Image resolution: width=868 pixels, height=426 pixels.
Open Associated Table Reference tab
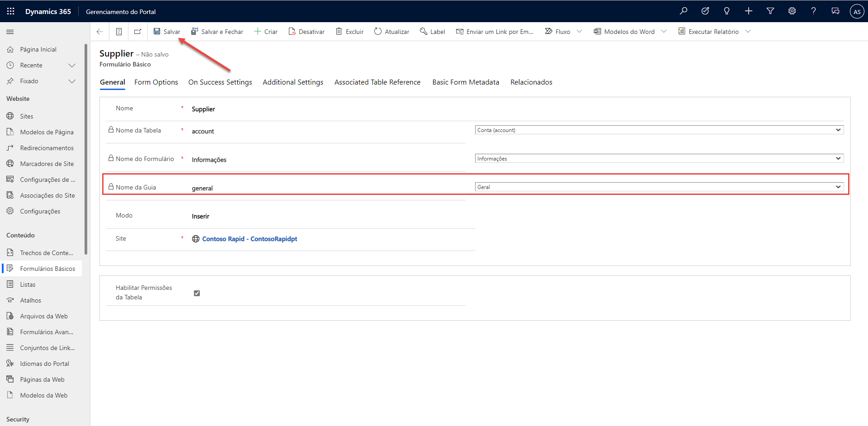[x=377, y=82]
